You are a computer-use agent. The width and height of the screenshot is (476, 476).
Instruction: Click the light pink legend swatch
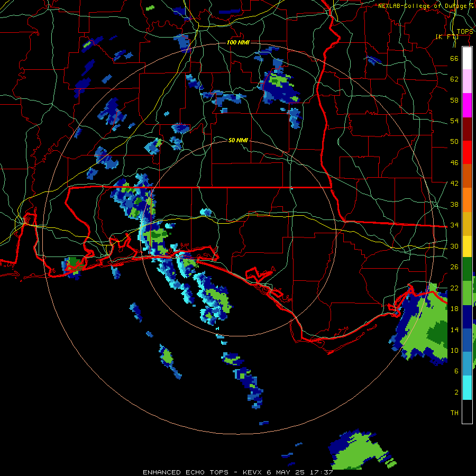467,81
